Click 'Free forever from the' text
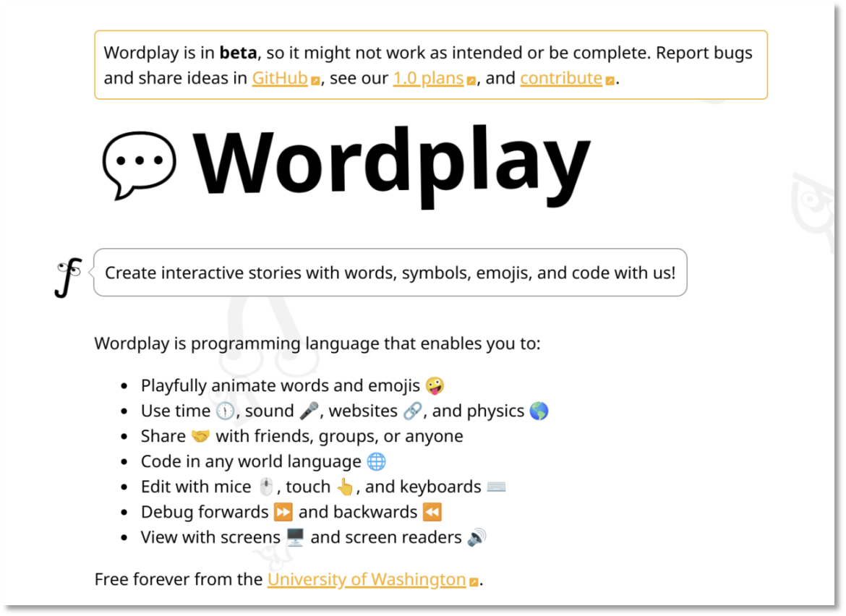The image size is (846, 616). 179,579
